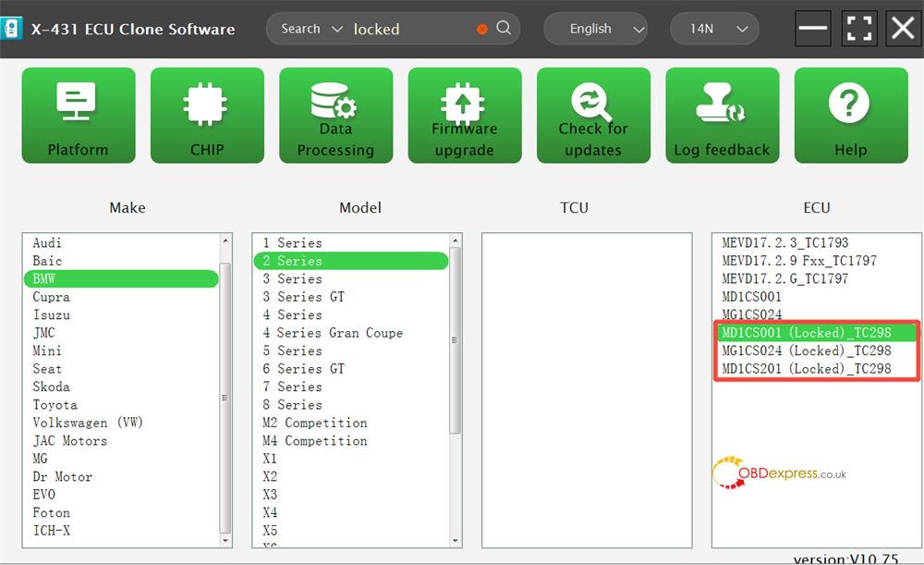Click the magnifier search icon
The image size is (924, 565).
504,28
